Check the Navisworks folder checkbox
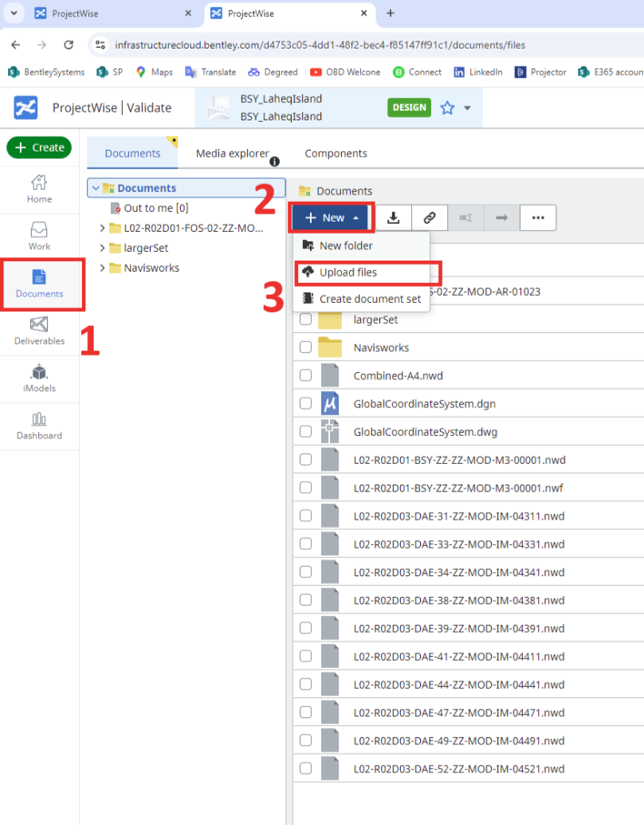This screenshot has height=825, width=644. click(306, 348)
